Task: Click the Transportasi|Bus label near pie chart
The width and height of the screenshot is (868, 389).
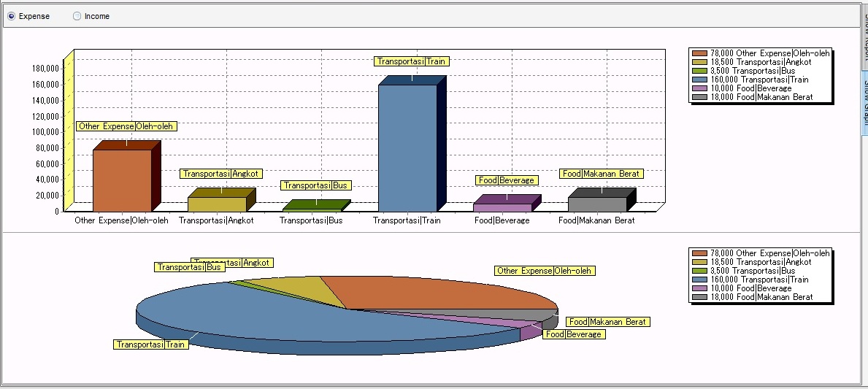Action: [x=190, y=267]
